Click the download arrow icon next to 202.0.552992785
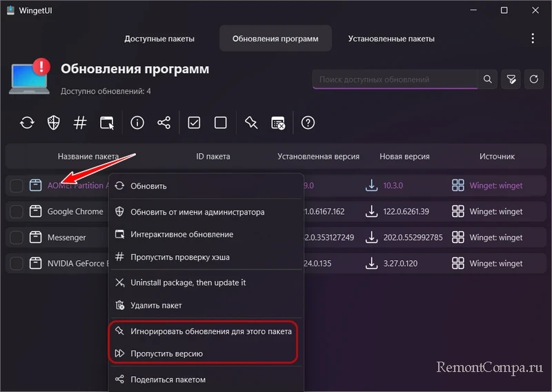 coord(371,237)
